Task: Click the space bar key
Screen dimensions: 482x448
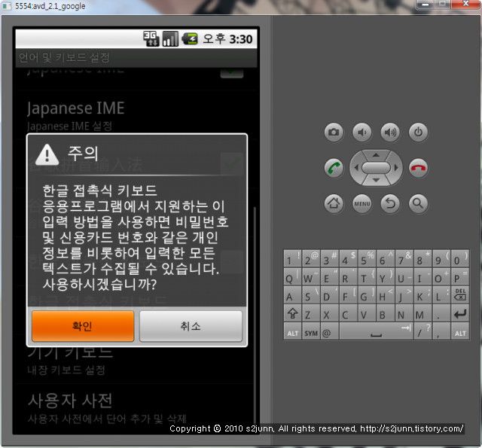Action: 377,331
